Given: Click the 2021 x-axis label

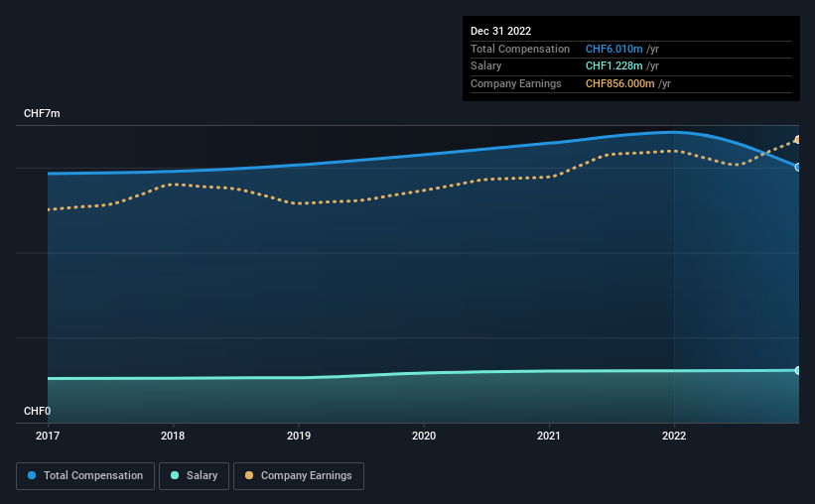Looking at the screenshot, I should pyautogui.click(x=549, y=436).
